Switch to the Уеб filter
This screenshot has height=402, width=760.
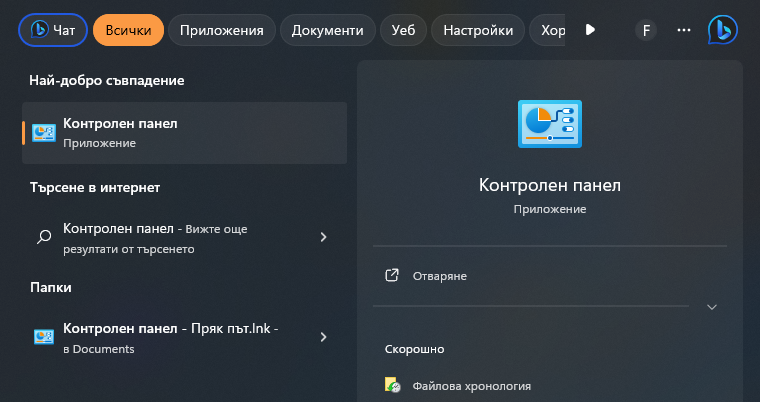coord(403,30)
